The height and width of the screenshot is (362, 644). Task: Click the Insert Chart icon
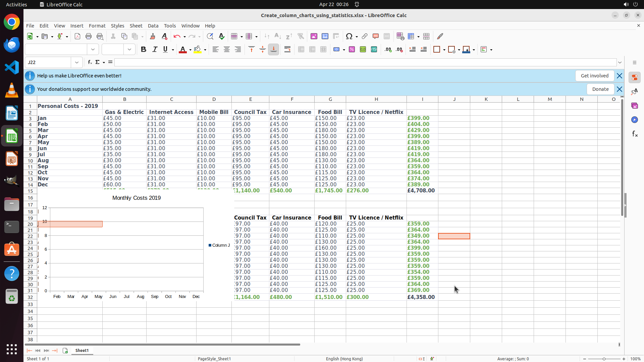325,36
